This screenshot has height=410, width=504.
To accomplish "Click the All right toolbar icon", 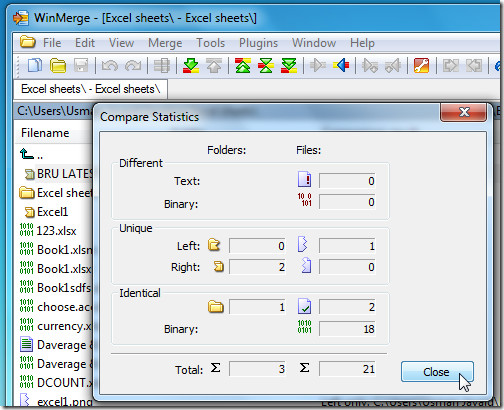I will pyautogui.click(x=450, y=65).
